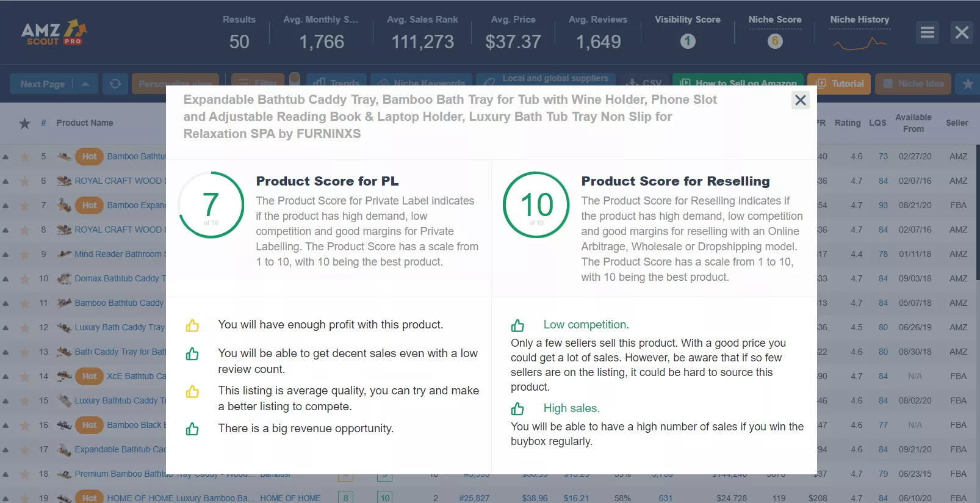
Task: Open the Niche History trend chart
Action: tap(859, 43)
